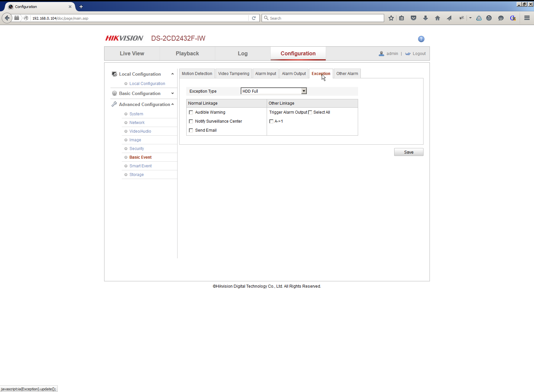Select the Configuration main tab
The height and width of the screenshot is (392, 534).
(x=298, y=54)
